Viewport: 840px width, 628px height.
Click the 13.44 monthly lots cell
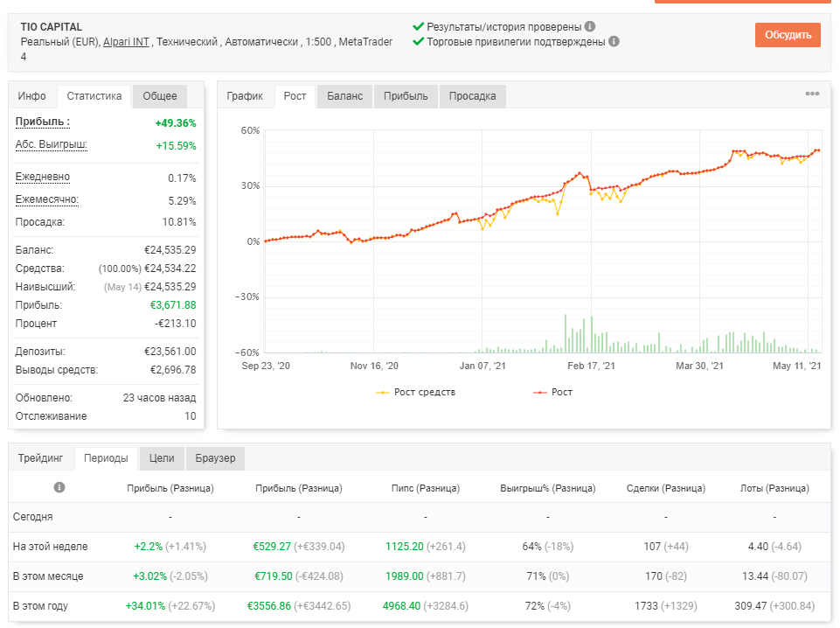[x=755, y=576]
